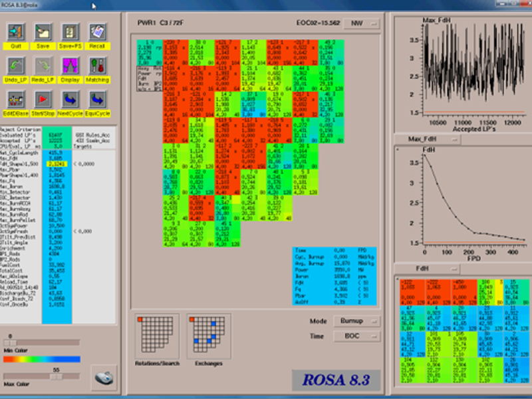Select red core assembly cell '-220 7'
Image resolution: width=532 pixels, height=399 pixels.
coord(176,53)
